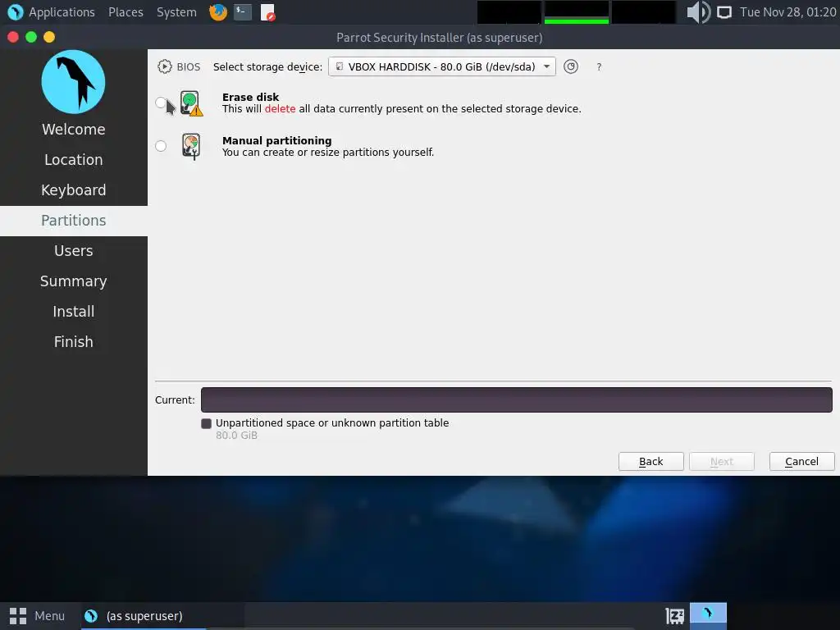Click 'Unpartitioned space or unknown partition table' text
The image size is (840, 630).
coord(332,422)
